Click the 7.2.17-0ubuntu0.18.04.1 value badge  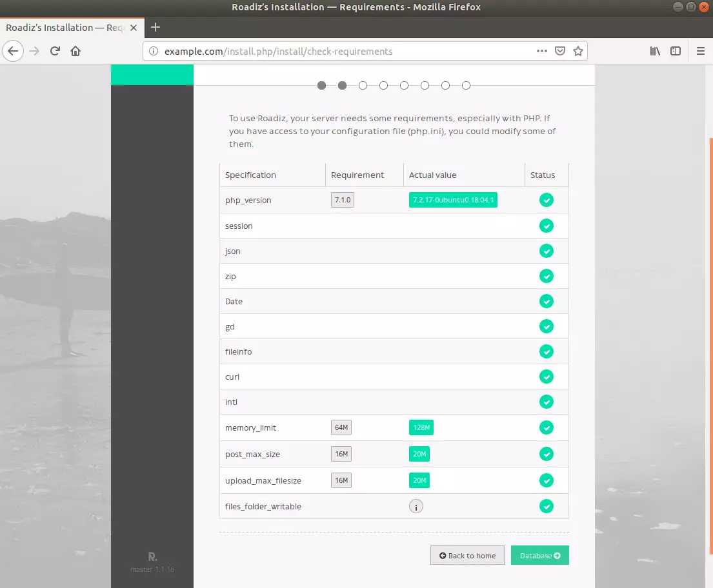click(x=453, y=200)
